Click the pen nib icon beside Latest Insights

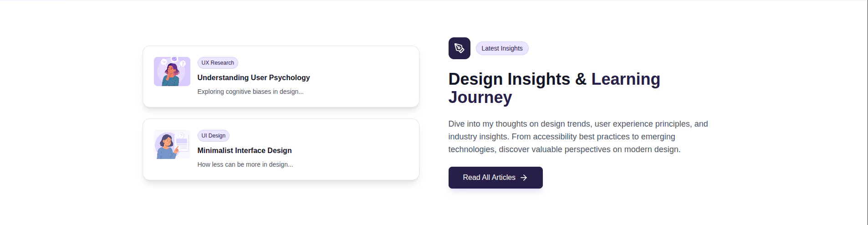pos(459,48)
